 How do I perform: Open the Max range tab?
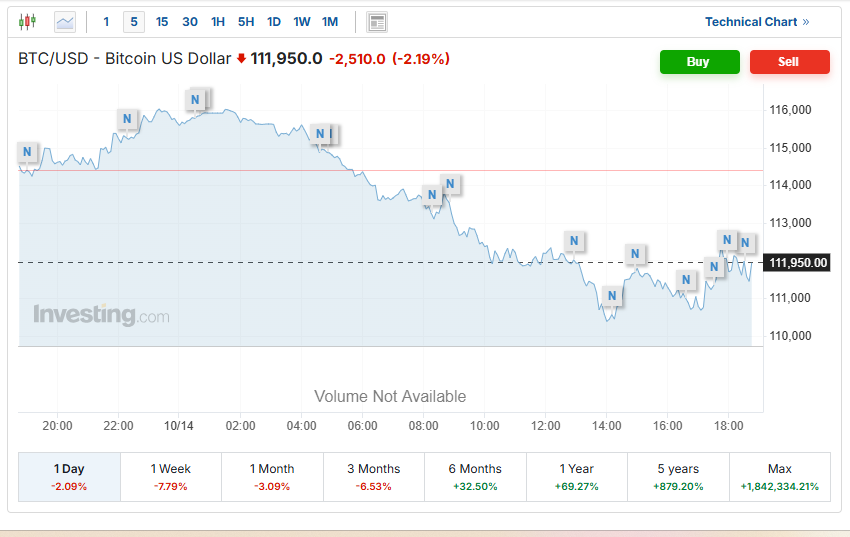click(779, 476)
